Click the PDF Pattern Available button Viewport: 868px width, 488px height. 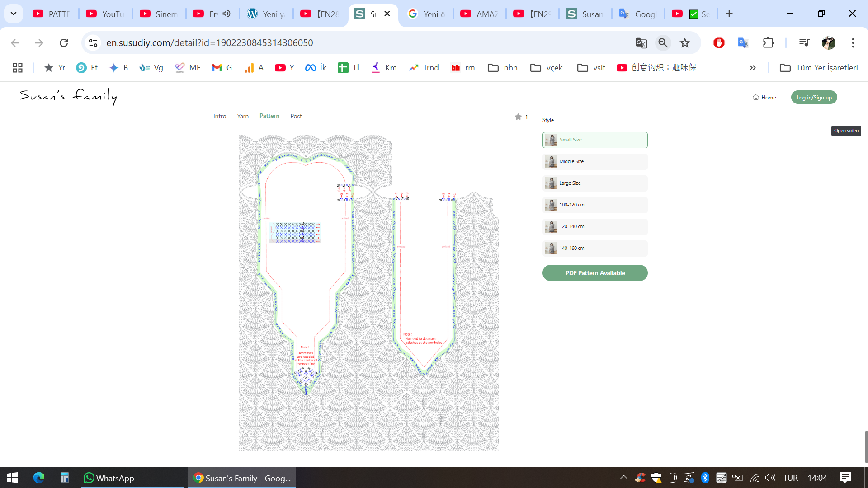pos(595,273)
